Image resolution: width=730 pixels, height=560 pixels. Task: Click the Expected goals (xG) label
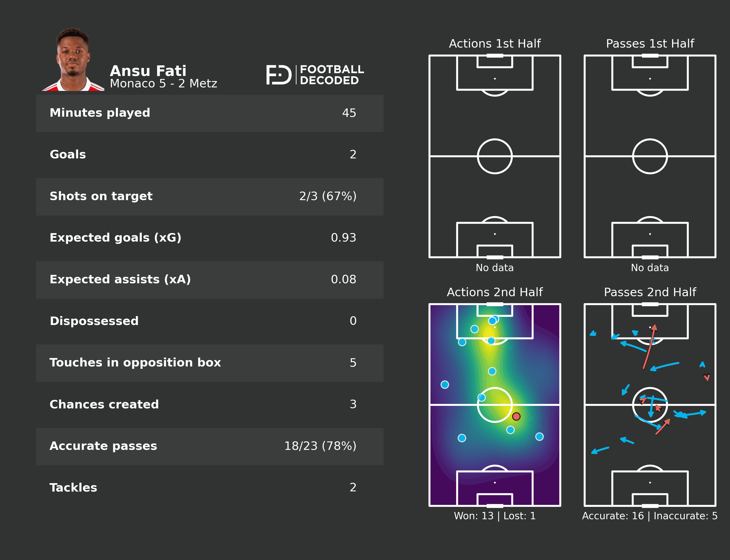[x=115, y=238]
